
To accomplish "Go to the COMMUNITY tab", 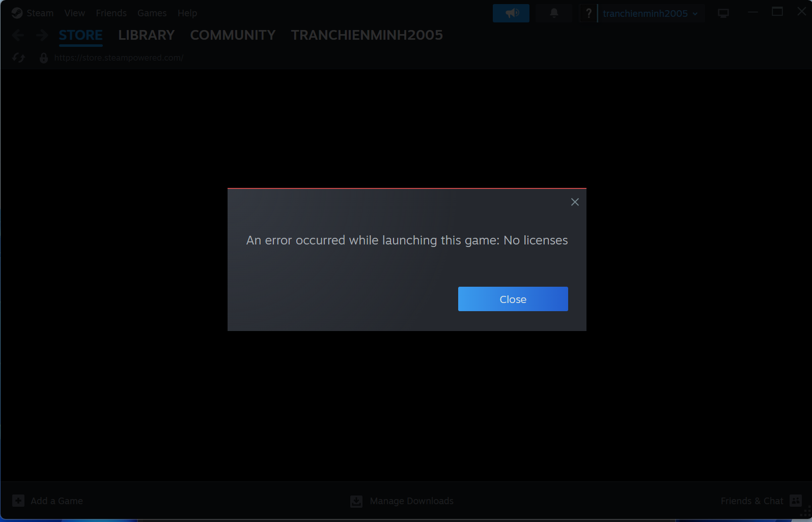I will pyautogui.click(x=233, y=35).
